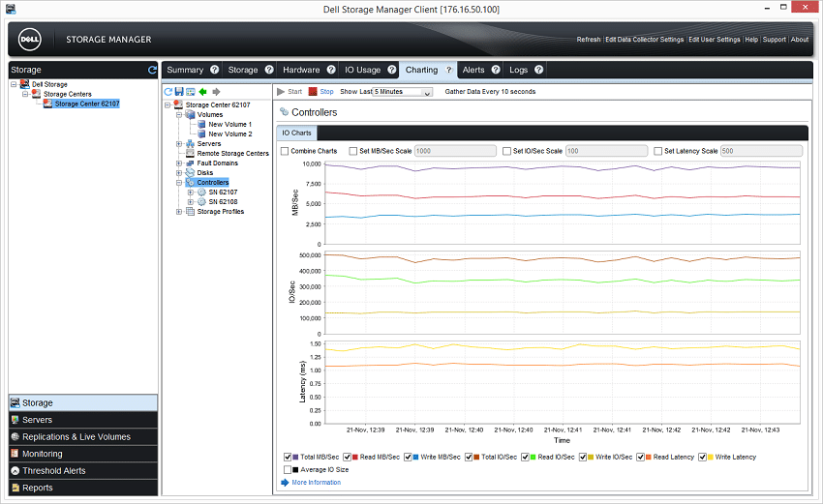Click the save (floppy disk) toolbar icon
Image resolution: width=823 pixels, height=504 pixels.
(179, 92)
